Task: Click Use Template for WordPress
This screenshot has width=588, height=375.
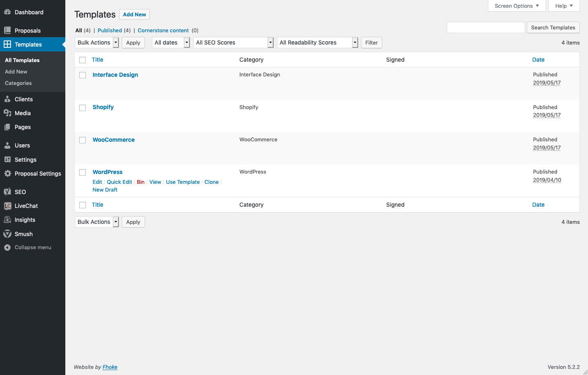Action: 183,182
